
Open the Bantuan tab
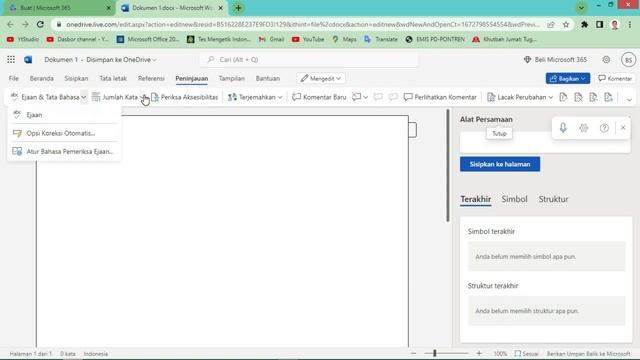(x=268, y=78)
